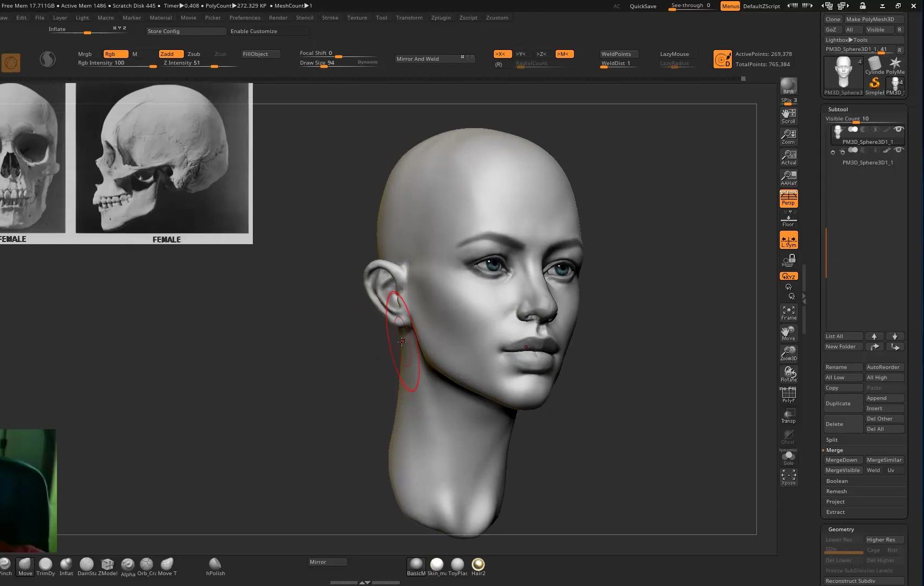Click the QuickSave button
Screen dimensions: 924x586
click(x=643, y=6)
